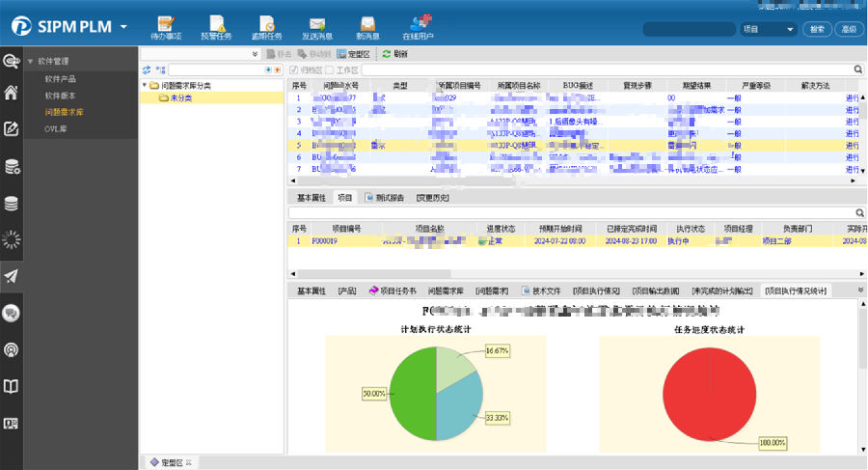Click the 搜索 search button
Screen dimensions: 868x470
click(817, 30)
